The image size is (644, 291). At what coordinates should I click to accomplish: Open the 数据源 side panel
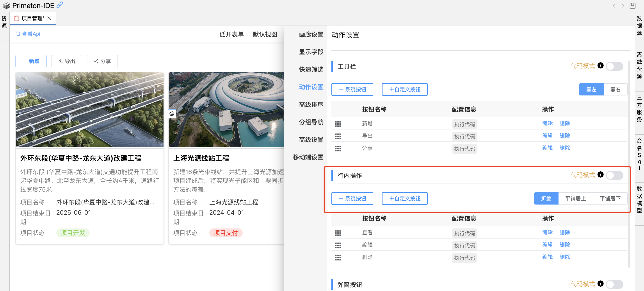[639, 26]
